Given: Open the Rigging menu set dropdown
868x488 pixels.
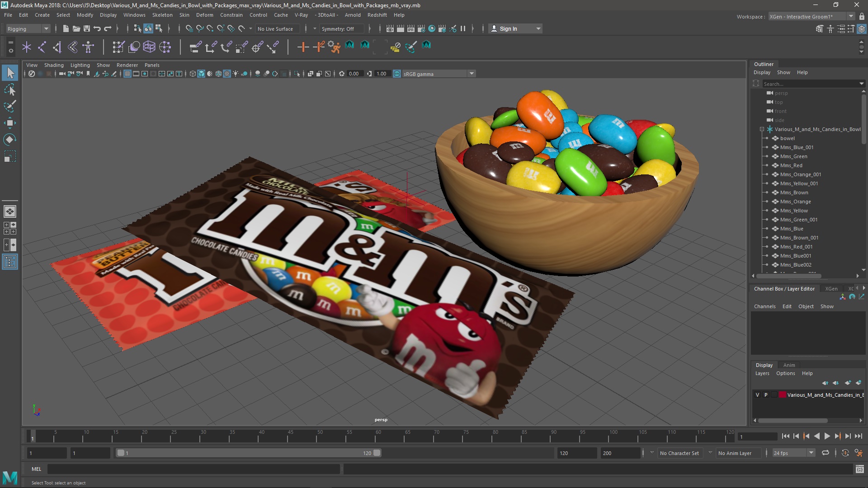Looking at the screenshot, I should 28,28.
